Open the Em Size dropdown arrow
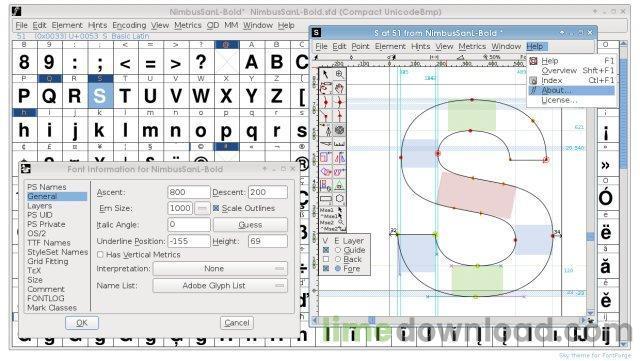 coord(201,208)
